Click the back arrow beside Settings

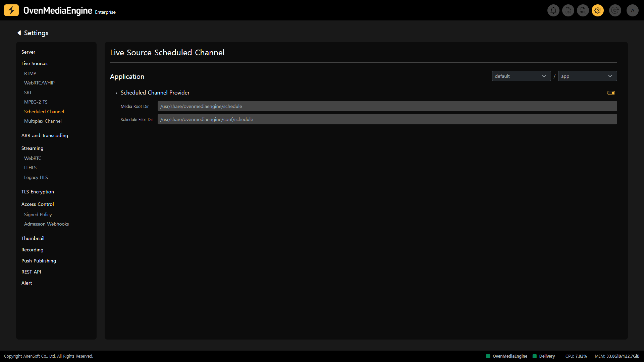pos(19,33)
